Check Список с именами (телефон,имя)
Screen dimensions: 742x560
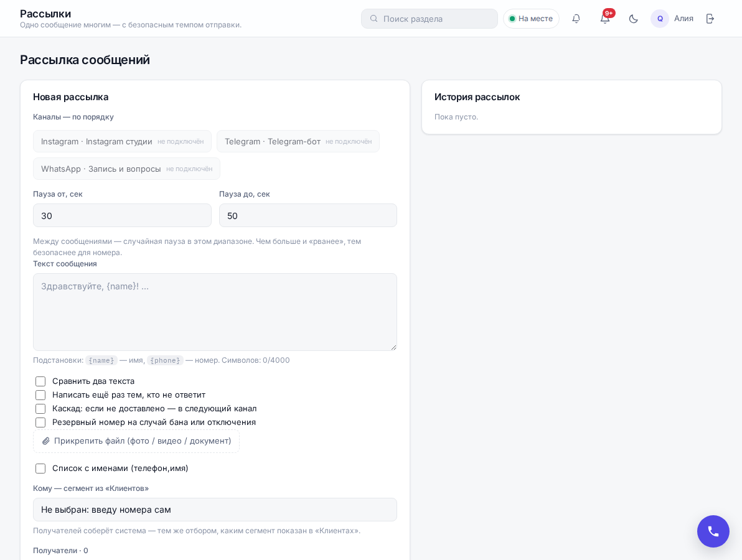coord(40,469)
